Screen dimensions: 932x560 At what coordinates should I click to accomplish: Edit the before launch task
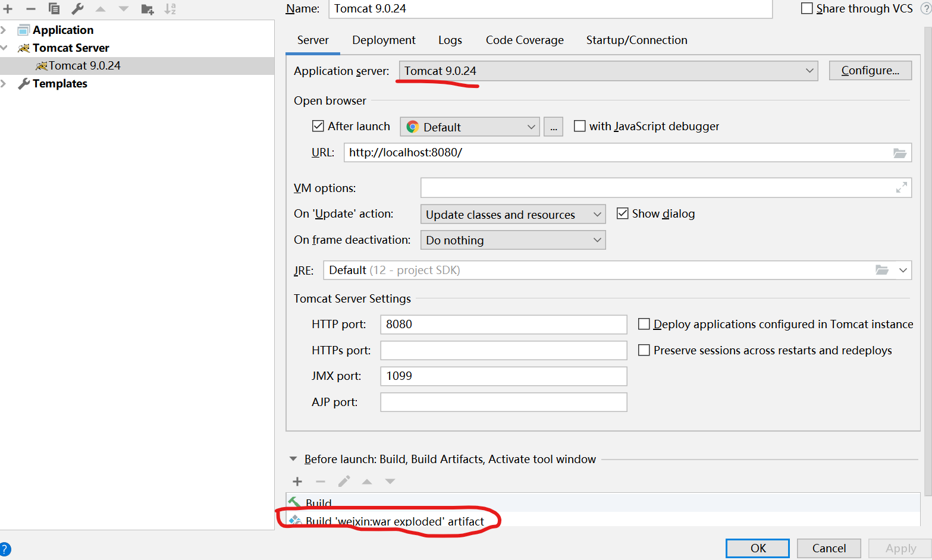pos(344,481)
